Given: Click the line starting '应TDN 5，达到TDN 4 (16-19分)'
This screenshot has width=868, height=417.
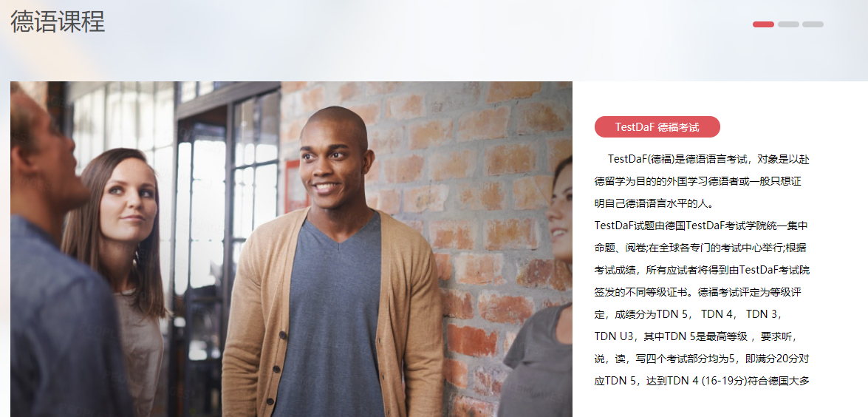Looking at the screenshot, I should tap(702, 381).
